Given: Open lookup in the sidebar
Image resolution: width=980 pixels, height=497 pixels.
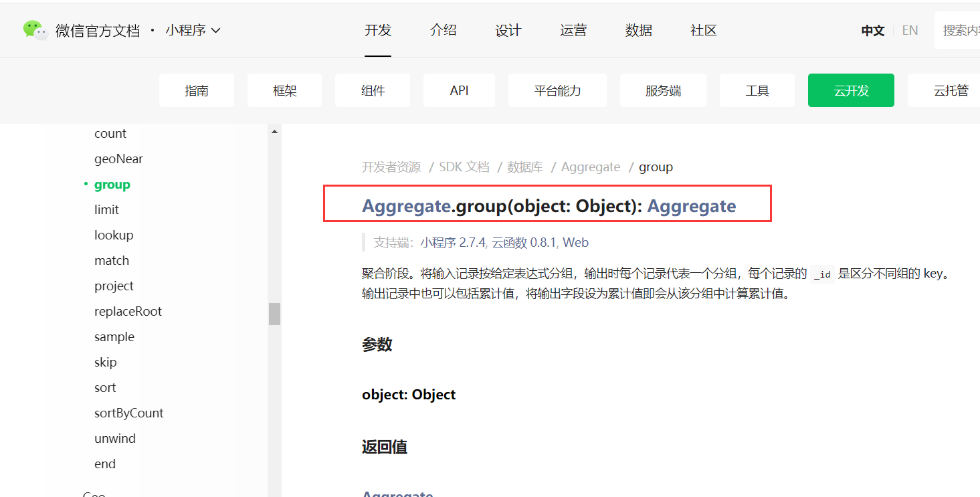Looking at the screenshot, I should point(114,235).
